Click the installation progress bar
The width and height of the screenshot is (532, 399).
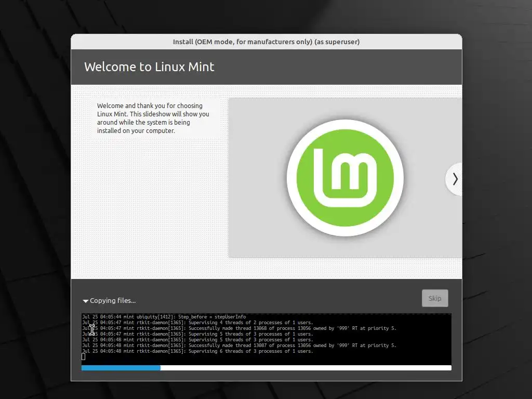point(267,368)
